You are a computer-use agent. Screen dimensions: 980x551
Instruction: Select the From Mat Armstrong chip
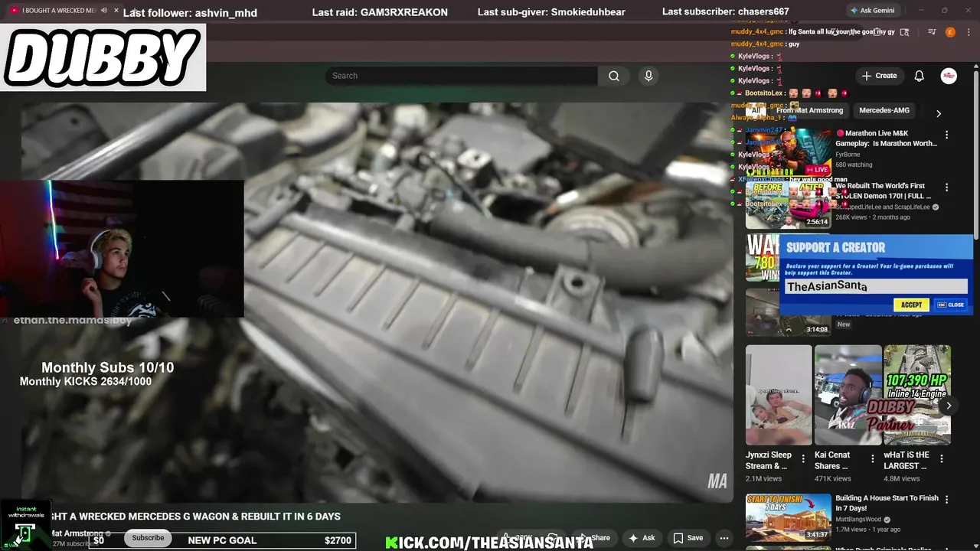click(x=809, y=110)
